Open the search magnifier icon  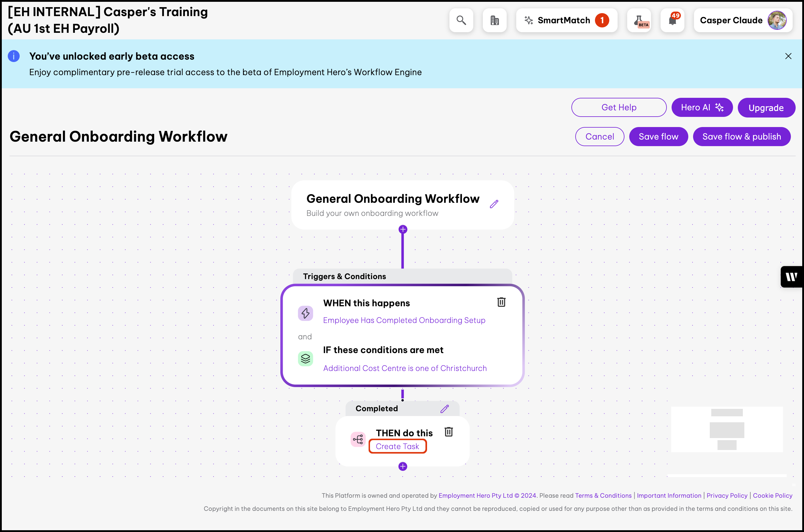coord(461,20)
